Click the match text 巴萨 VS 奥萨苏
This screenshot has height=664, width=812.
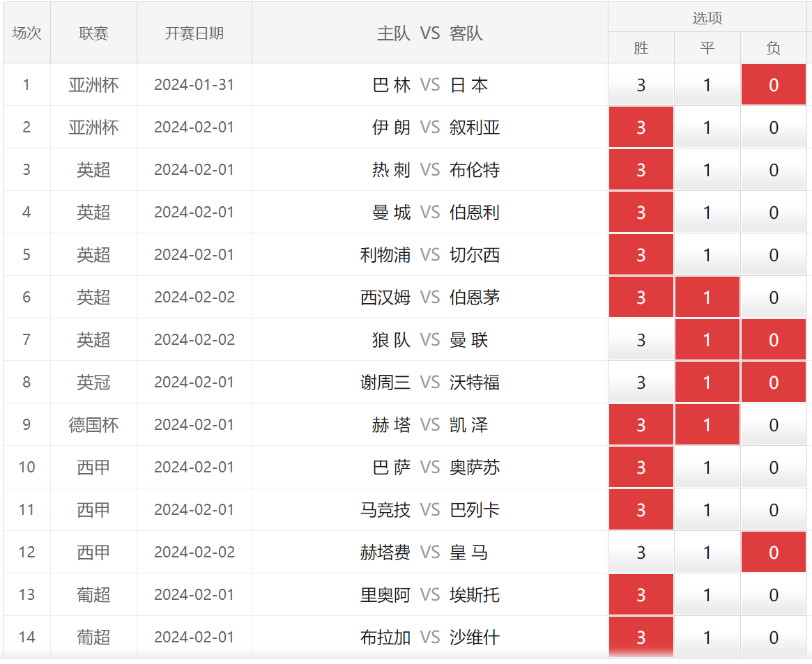pos(436,467)
